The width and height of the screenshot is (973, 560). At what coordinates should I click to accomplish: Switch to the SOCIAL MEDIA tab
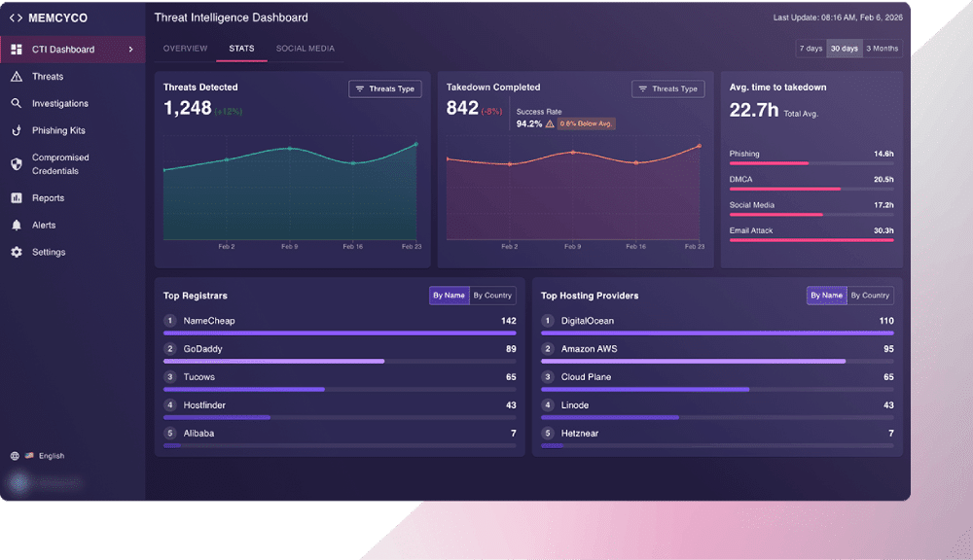(306, 49)
